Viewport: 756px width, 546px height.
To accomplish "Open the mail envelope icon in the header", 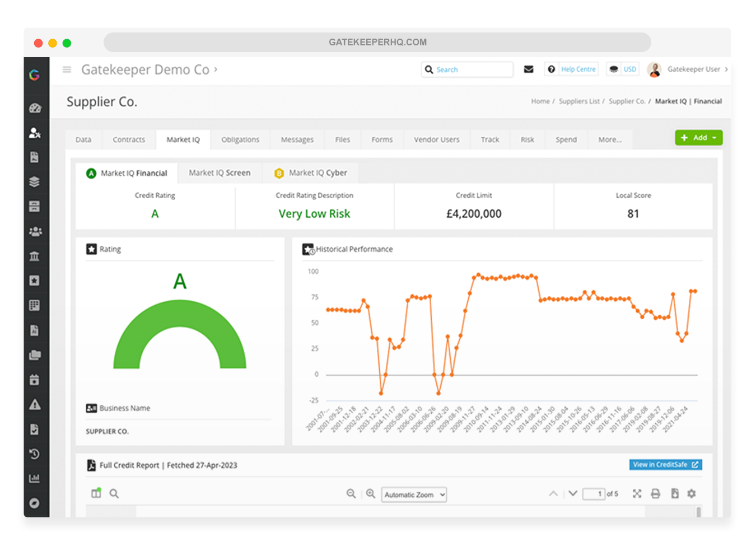I will pyautogui.click(x=529, y=69).
